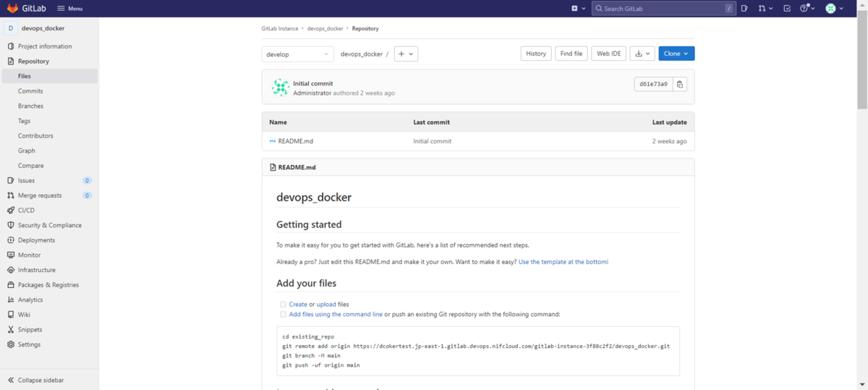This screenshot has width=868, height=390.
Task: Click the CI/CD rocket icon in sidebar
Action: pos(11,211)
